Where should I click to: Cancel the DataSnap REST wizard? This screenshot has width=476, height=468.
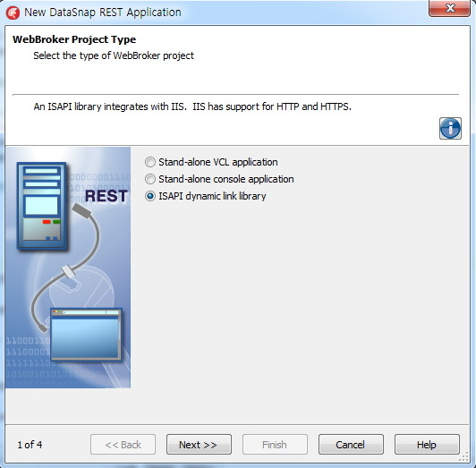point(351,445)
